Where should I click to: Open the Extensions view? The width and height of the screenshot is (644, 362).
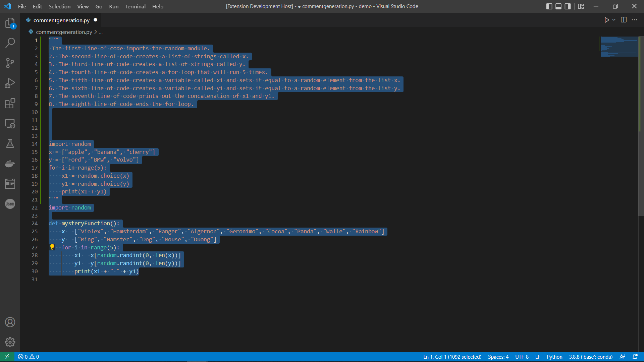tap(10, 103)
